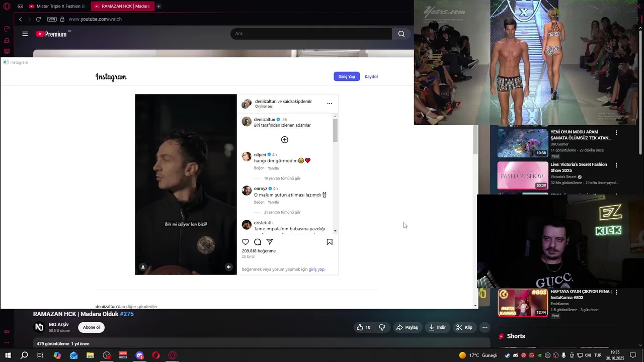
Task: Select the RAMAZAN HCK browser tab
Action: click(x=122, y=6)
